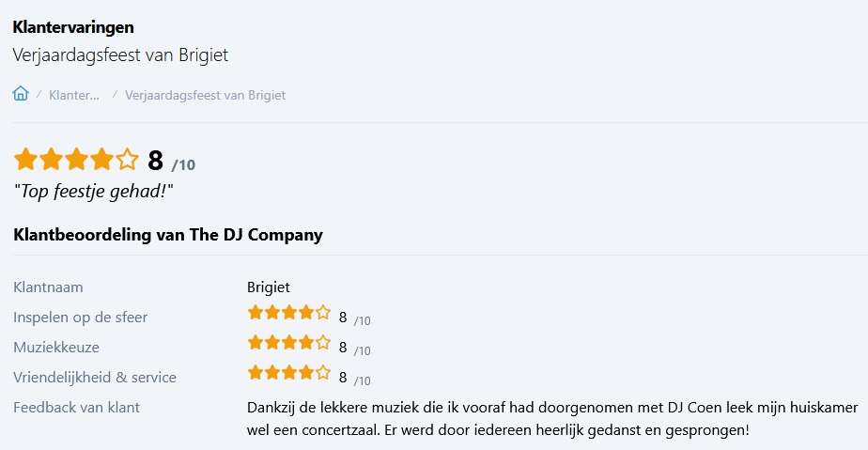The width and height of the screenshot is (868, 450).
Task: Click the Muziekkeuze star rating
Action: [x=288, y=343]
